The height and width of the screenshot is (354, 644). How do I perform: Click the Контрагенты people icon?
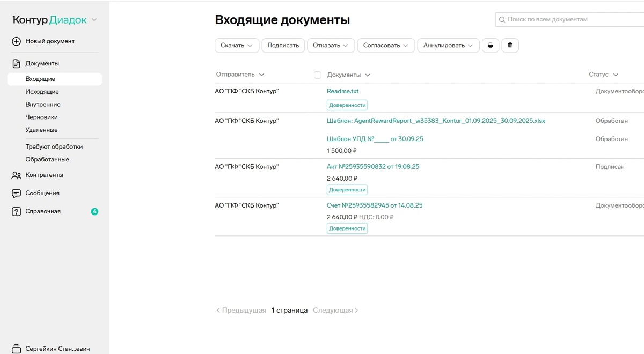(16, 175)
